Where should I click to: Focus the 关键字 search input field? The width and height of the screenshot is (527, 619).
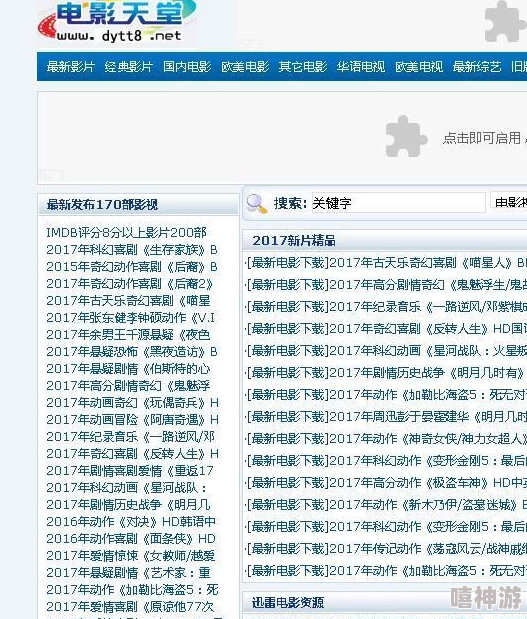pyautogui.click(x=399, y=203)
